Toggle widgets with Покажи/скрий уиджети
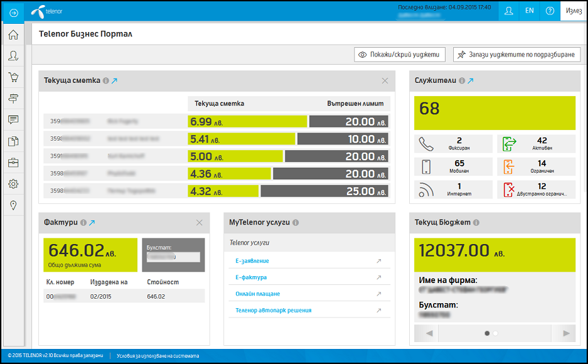The height and width of the screenshot is (364, 588). [x=399, y=55]
